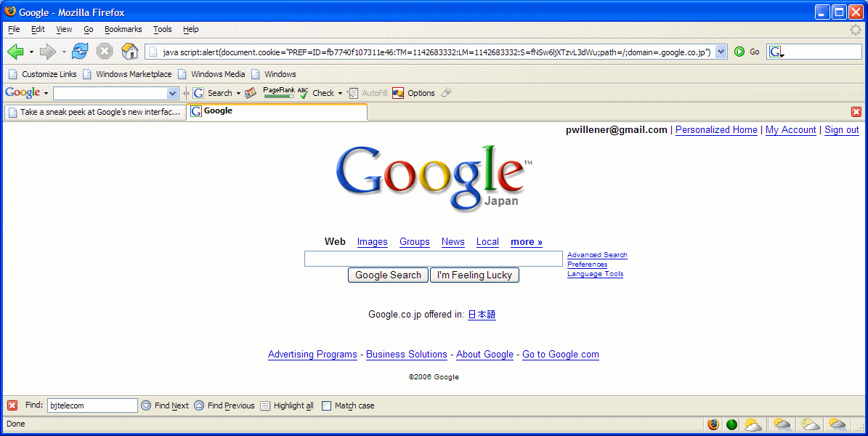868x436 pixels.
Task: Click the green Back arrow button
Action: 15,52
